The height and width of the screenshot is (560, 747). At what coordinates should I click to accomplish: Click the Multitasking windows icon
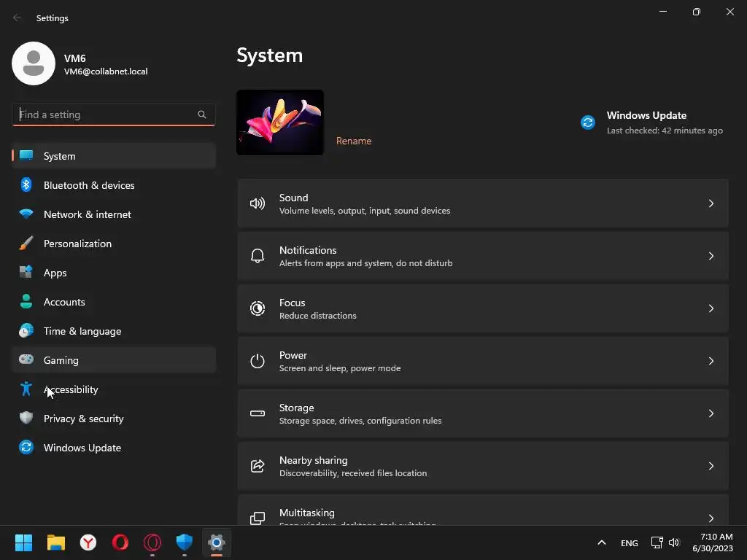pyautogui.click(x=258, y=518)
